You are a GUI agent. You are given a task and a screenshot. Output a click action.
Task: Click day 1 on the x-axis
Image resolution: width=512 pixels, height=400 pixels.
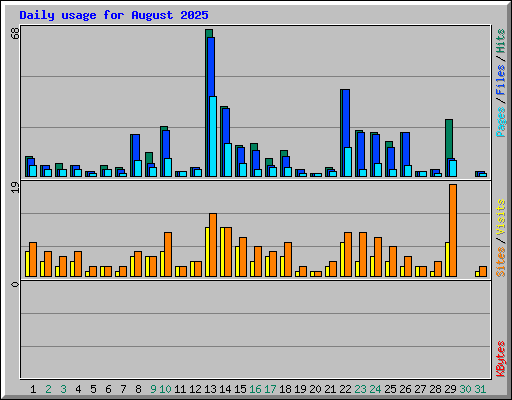pyautogui.click(x=33, y=389)
